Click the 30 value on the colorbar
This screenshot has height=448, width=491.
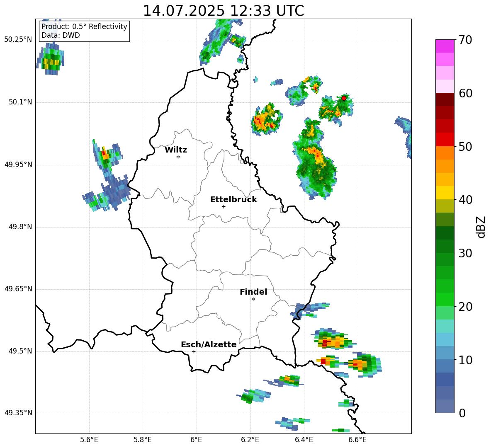tap(465, 253)
